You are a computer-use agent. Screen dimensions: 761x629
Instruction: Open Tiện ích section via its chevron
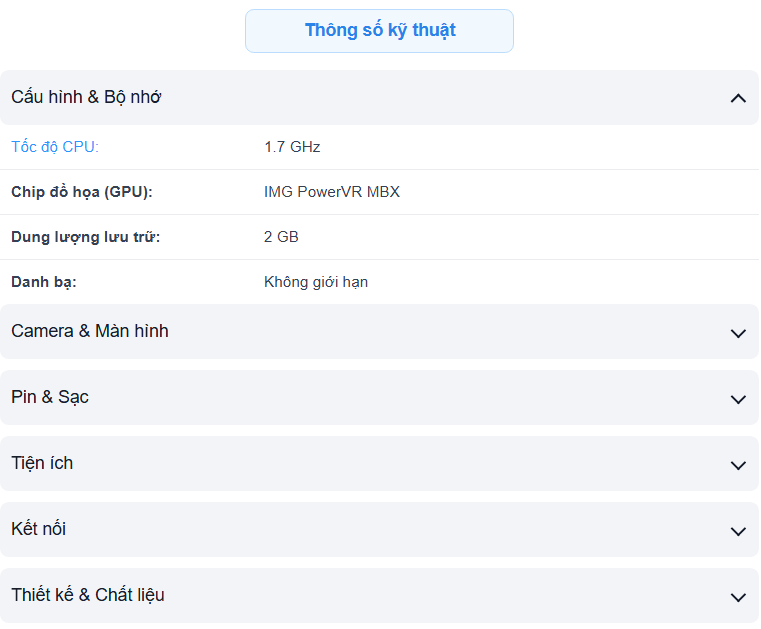pos(738,465)
